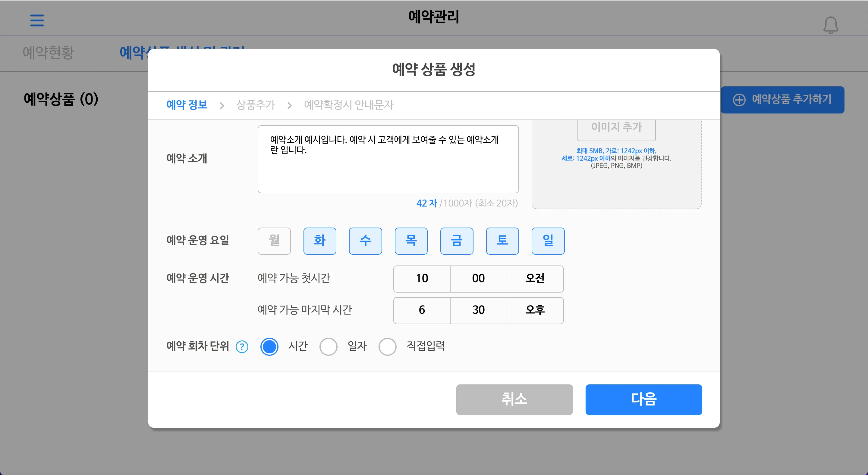Viewport: 868px width, 475px height.
Task: Open the first-time hour dropdown showing 10
Action: pos(422,278)
